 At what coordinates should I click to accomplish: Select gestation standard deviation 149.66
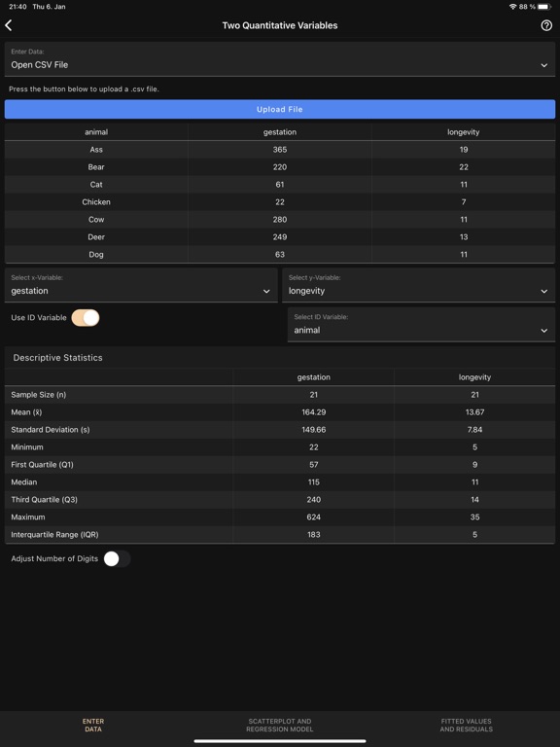tap(314, 430)
